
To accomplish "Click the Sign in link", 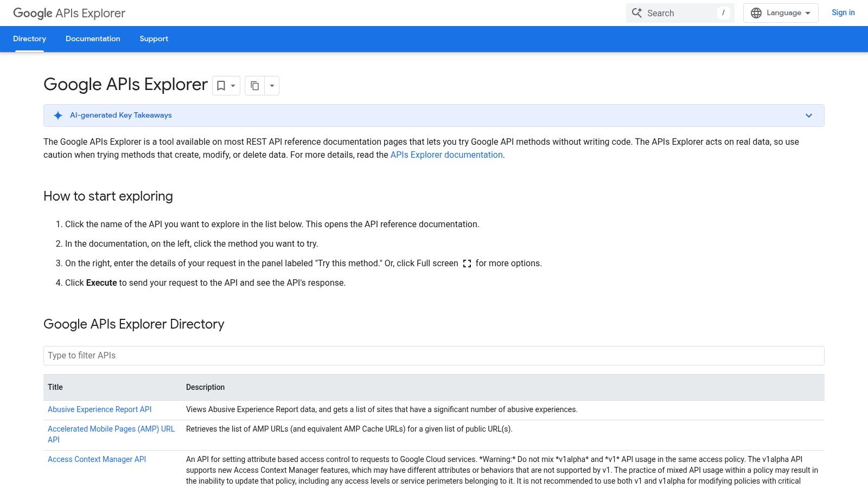I will point(843,12).
